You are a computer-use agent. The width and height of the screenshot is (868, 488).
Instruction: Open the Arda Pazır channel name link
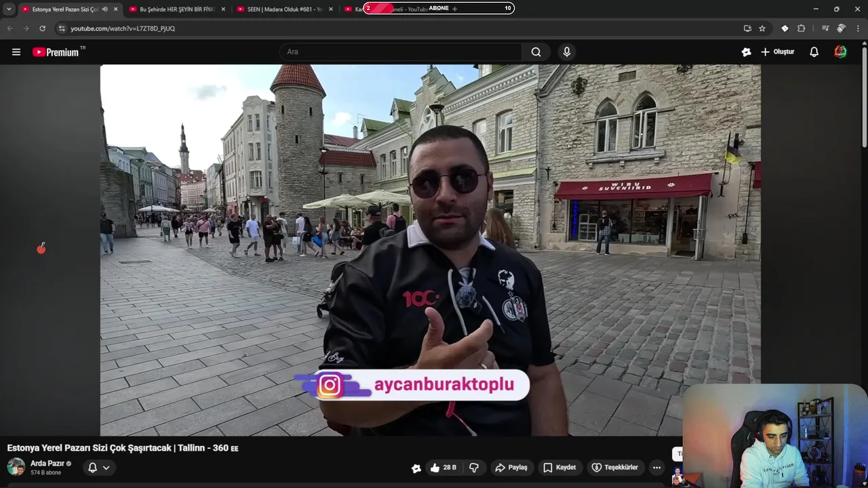tap(47, 464)
